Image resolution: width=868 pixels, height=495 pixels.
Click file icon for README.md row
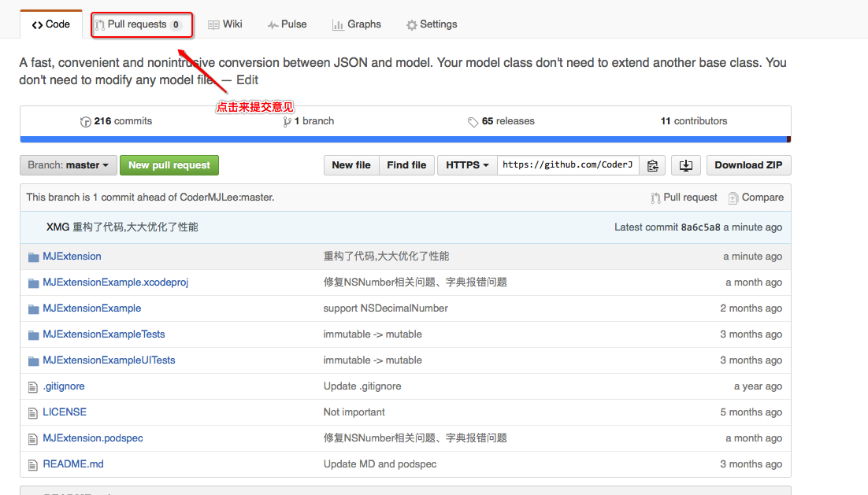click(x=32, y=465)
